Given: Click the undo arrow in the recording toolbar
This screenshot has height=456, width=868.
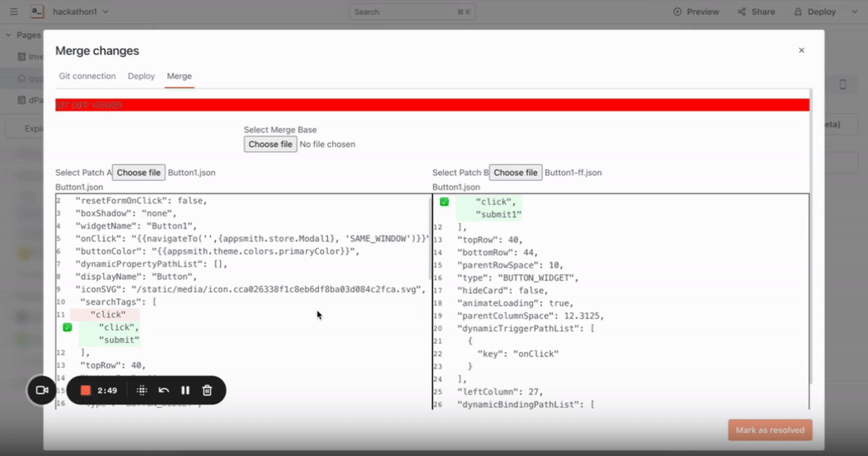Looking at the screenshot, I should coord(163,389).
